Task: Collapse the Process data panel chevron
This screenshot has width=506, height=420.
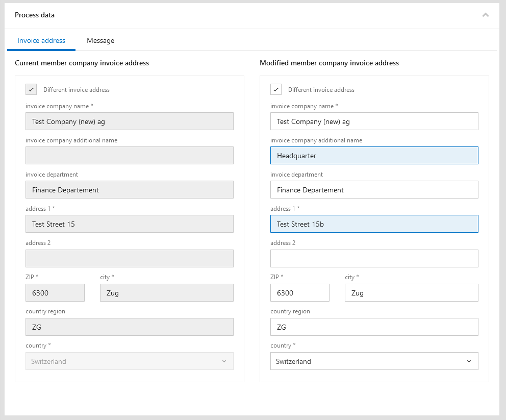Action: pos(485,15)
